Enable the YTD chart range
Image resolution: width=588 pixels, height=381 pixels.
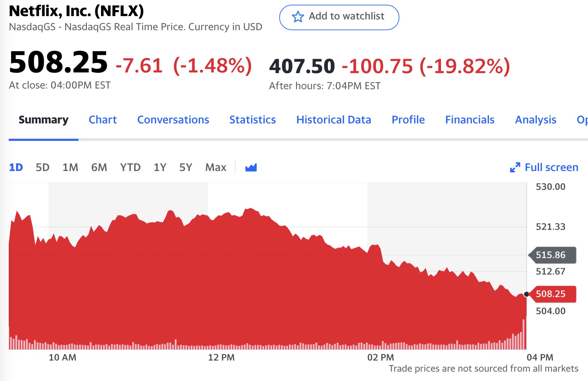click(131, 167)
